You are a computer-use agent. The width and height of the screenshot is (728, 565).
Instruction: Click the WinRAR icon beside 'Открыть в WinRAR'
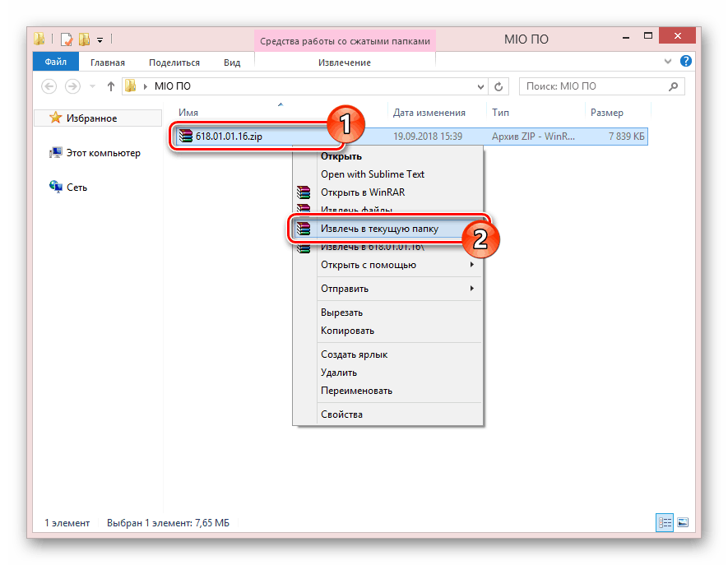(x=304, y=192)
